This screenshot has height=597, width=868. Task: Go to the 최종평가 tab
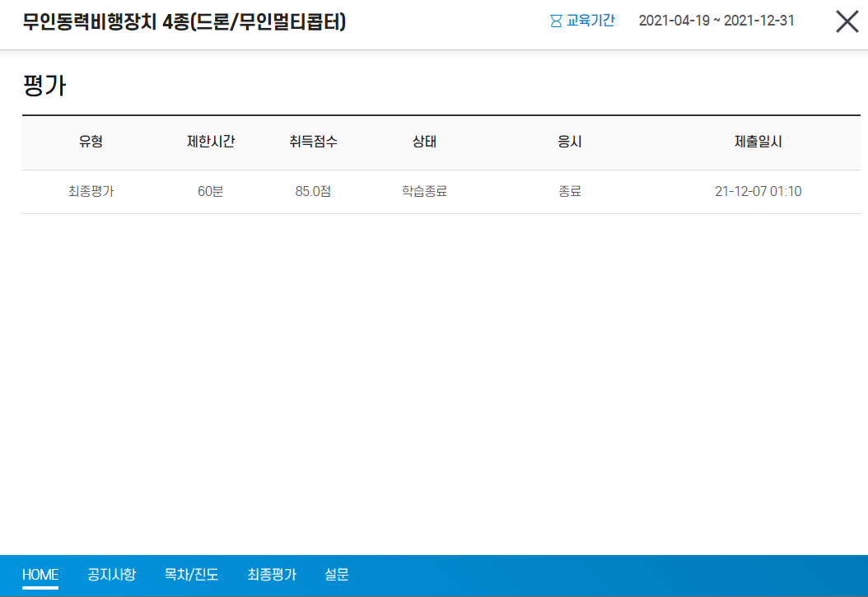[x=272, y=574]
